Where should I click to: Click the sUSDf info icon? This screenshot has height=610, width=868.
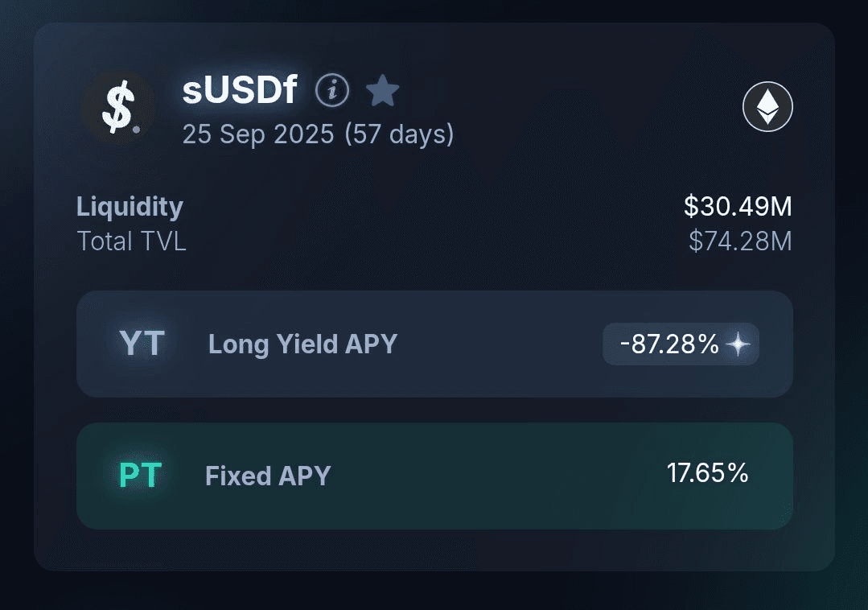tap(332, 90)
